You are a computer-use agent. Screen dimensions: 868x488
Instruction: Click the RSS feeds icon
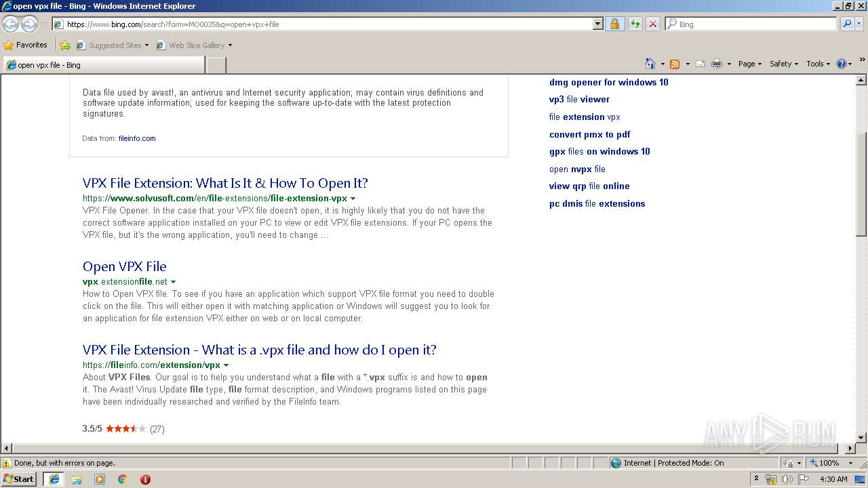point(675,64)
